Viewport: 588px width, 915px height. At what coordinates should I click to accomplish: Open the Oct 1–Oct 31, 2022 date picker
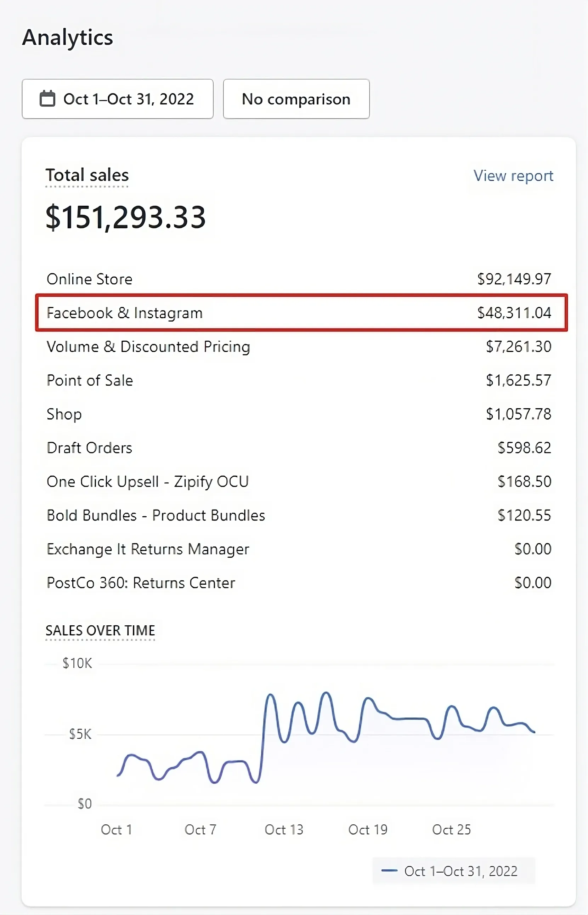pyautogui.click(x=118, y=99)
